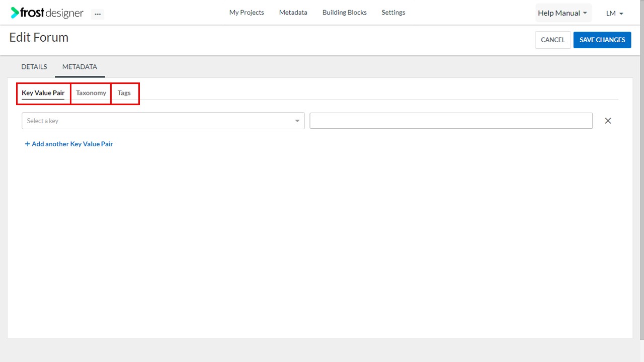Open the LM user account menu
The image size is (644, 362).
pos(615,13)
